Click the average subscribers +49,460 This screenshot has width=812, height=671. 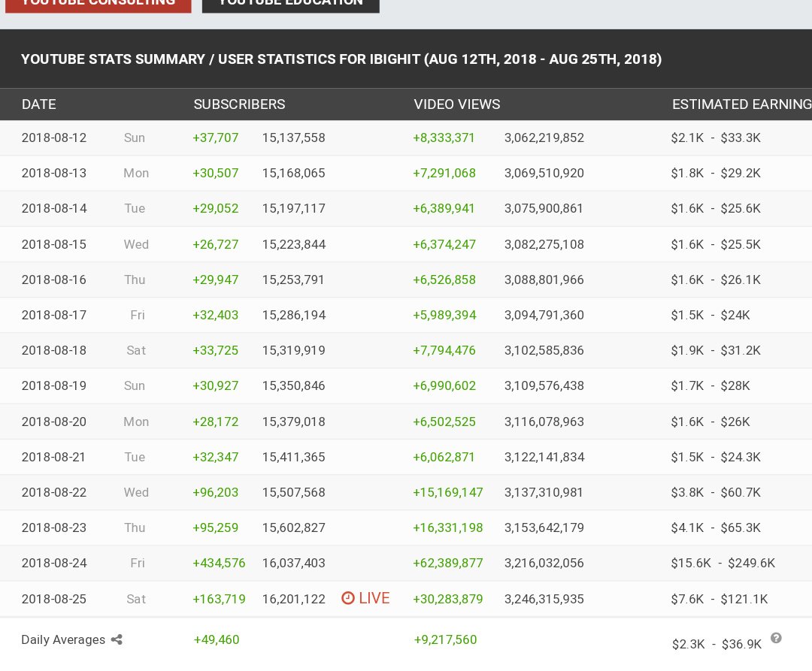coord(217,639)
